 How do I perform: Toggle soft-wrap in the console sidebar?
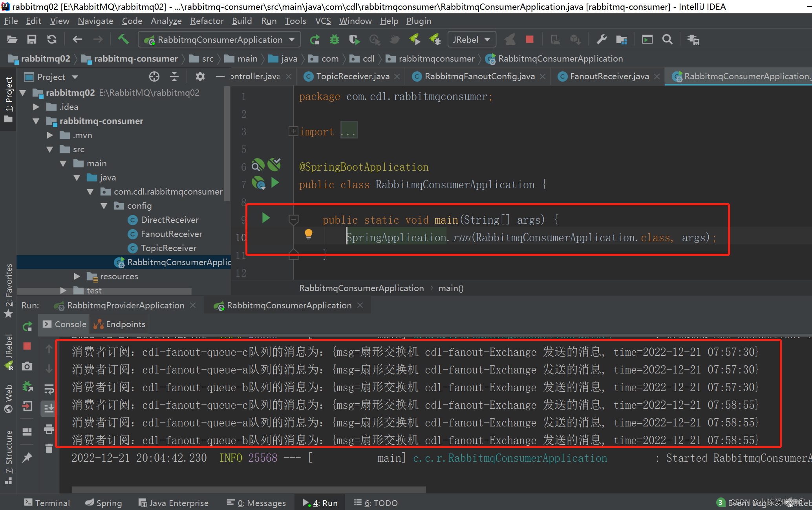tap(49, 389)
